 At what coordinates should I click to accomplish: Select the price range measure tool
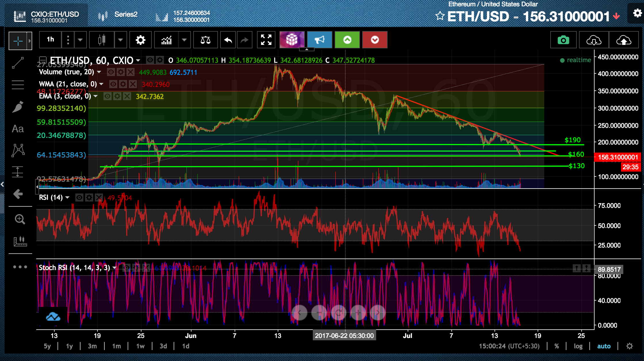tap(18, 172)
